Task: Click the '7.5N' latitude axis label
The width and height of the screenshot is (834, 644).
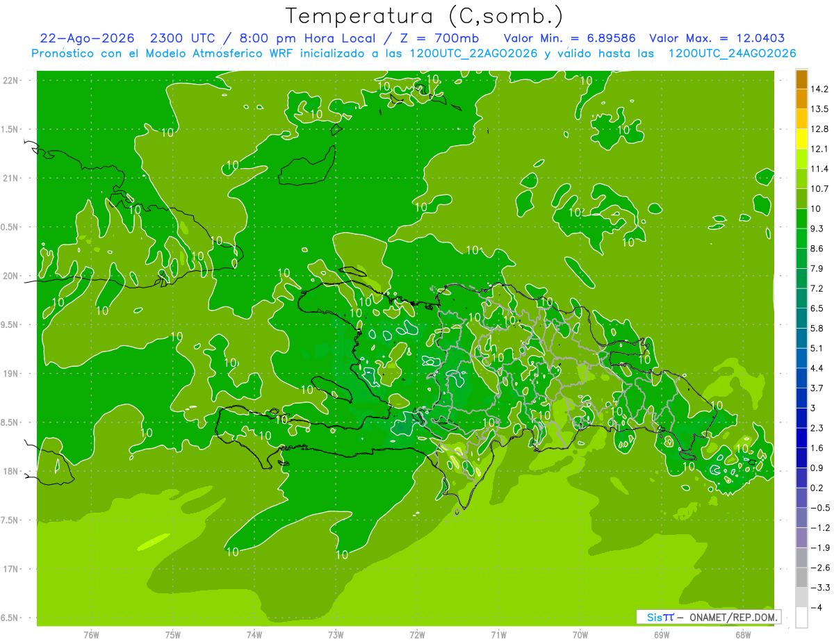Action: pos(10,520)
